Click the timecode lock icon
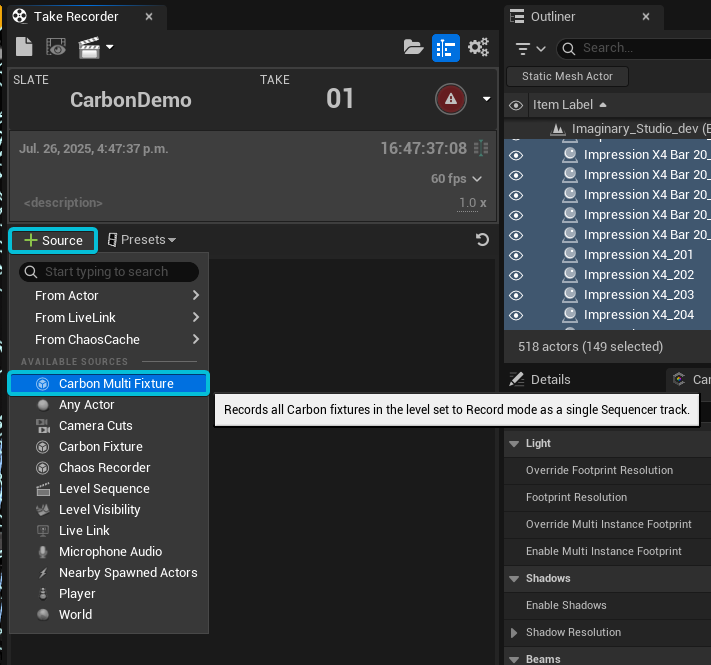The image size is (711, 665). tap(481, 148)
